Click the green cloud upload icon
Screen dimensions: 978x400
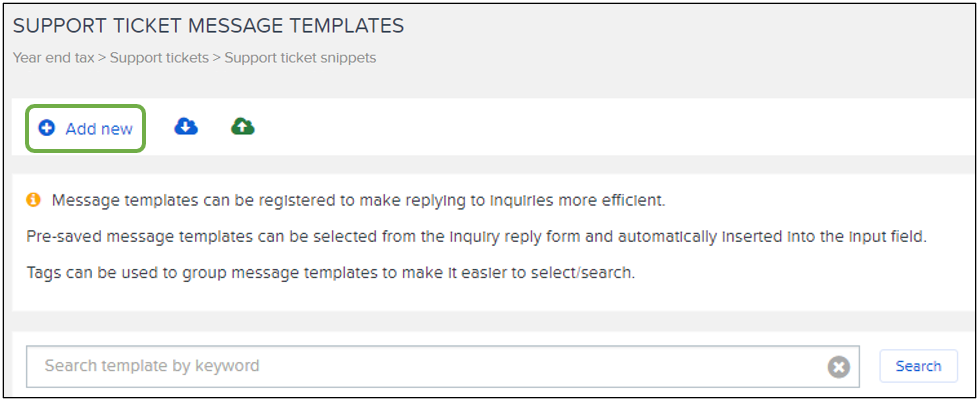242,127
